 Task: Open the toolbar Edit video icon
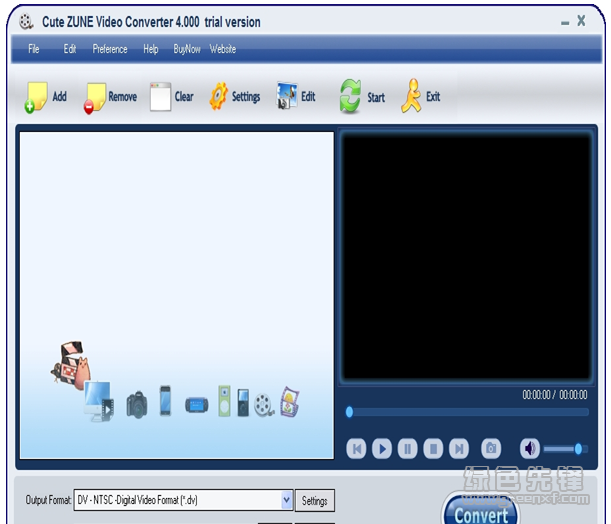[287, 95]
